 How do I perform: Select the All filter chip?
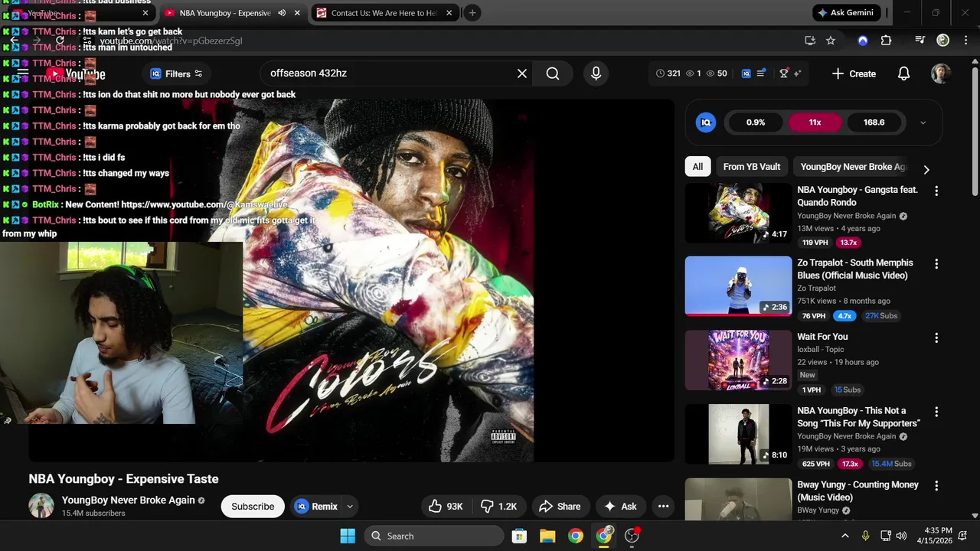(x=697, y=167)
